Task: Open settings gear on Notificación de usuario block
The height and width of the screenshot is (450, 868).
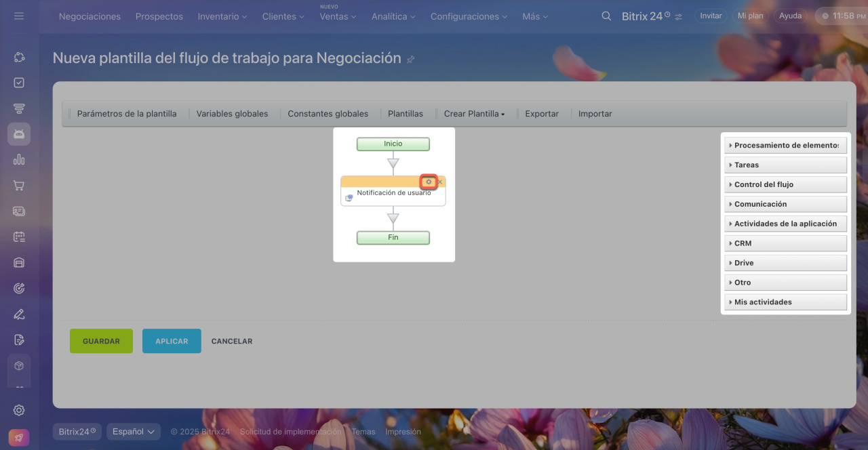Action: (429, 182)
